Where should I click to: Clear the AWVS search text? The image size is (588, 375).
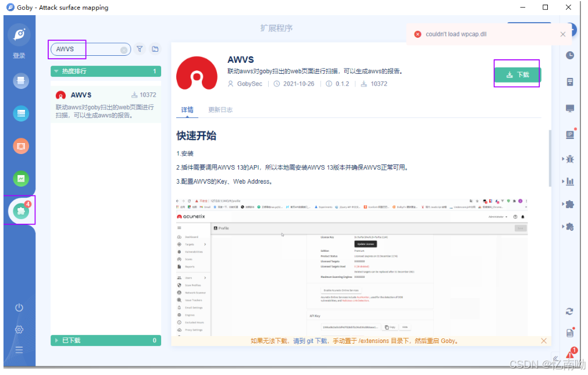click(x=124, y=50)
